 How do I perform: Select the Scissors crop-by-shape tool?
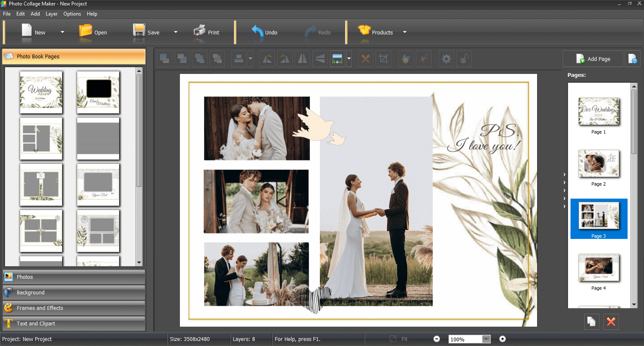(x=424, y=59)
